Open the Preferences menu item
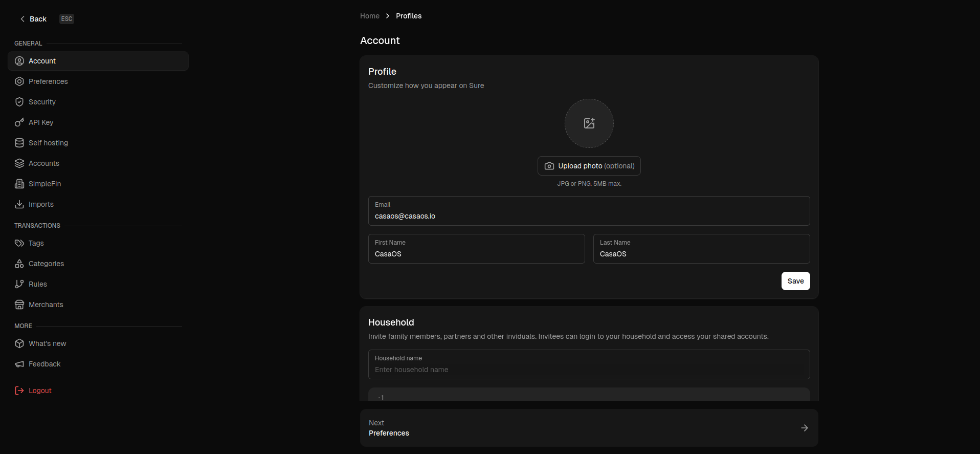The height and width of the screenshot is (454, 980). click(x=48, y=81)
